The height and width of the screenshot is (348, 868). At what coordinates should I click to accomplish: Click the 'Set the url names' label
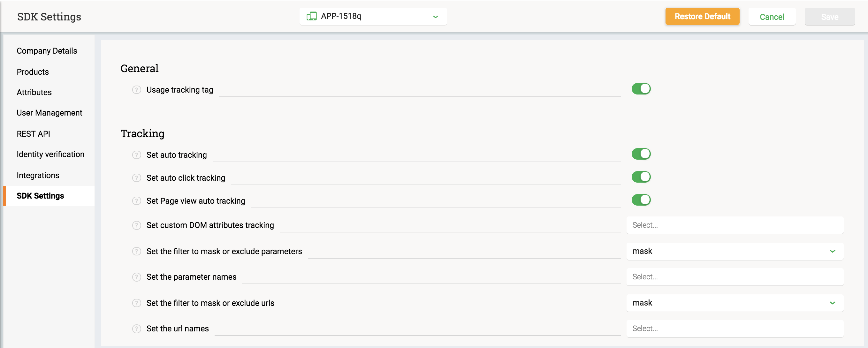click(x=178, y=329)
